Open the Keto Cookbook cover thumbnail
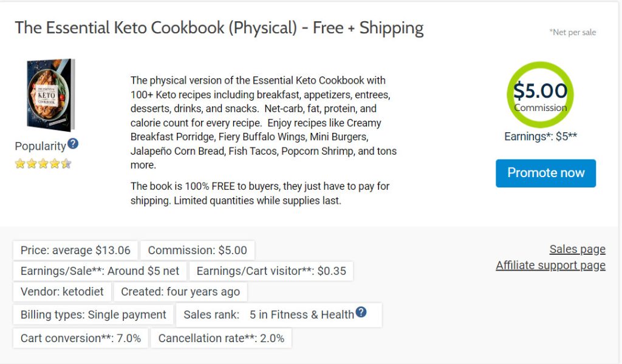Screen dimensions: 622x364 tap(50, 95)
